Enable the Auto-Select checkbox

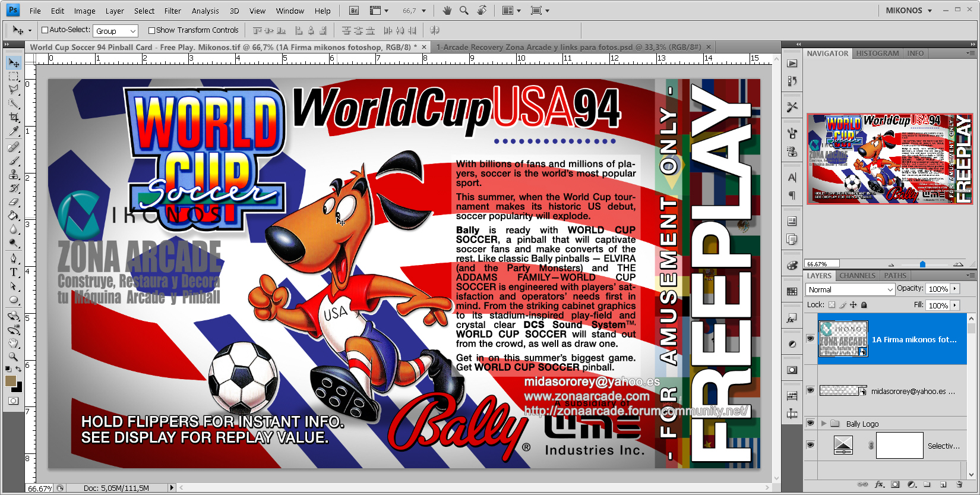[45, 30]
